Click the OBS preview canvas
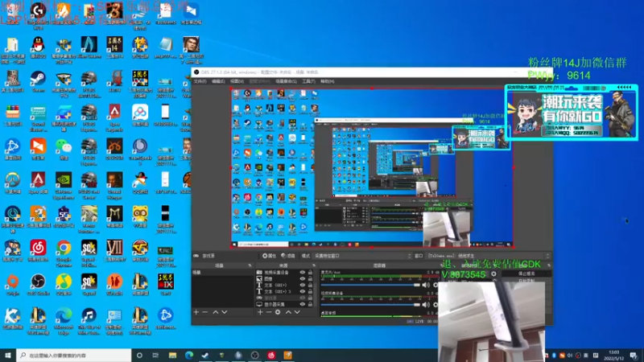 point(372,167)
